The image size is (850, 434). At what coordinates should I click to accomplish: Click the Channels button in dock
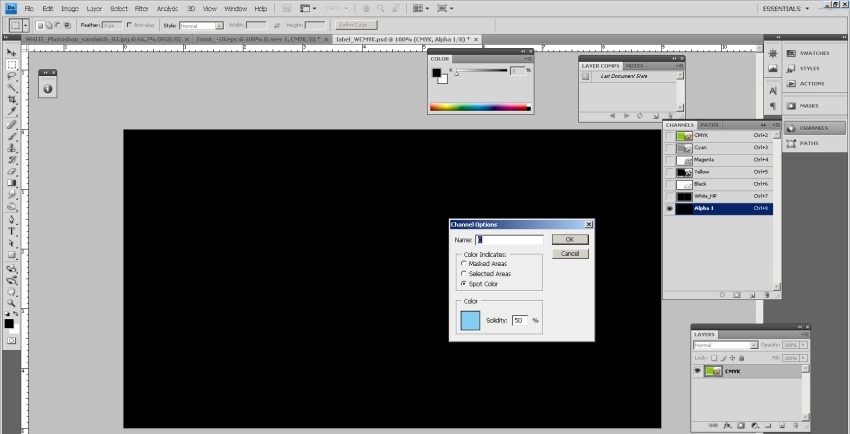(814, 128)
